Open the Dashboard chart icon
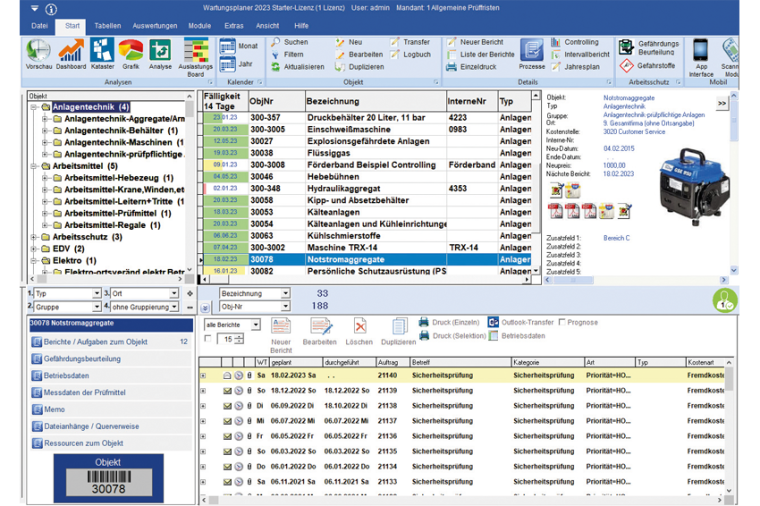 pyautogui.click(x=71, y=54)
